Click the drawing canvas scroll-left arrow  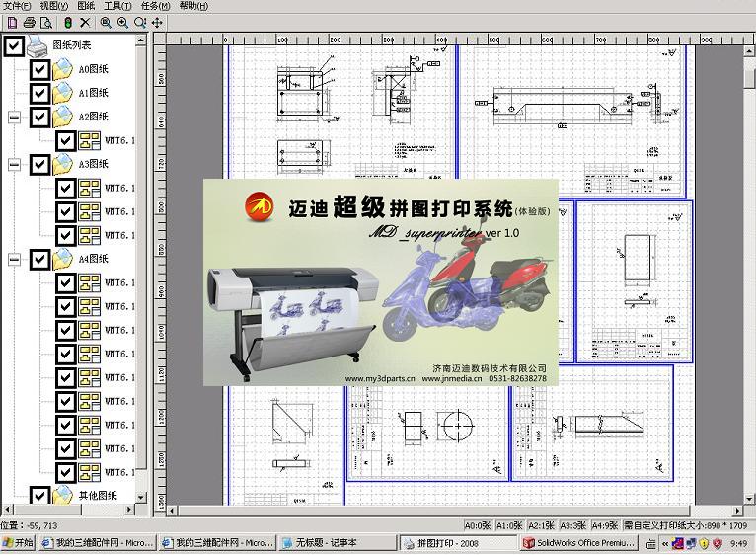click(x=172, y=511)
